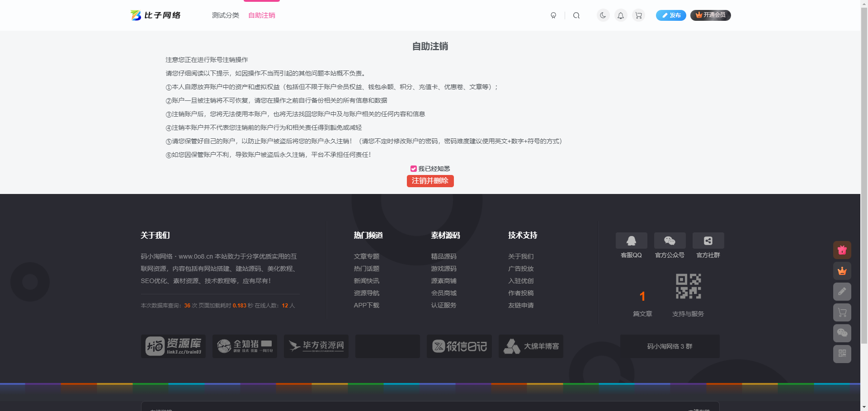
Task: Click the search icon in the top bar
Action: point(576,15)
